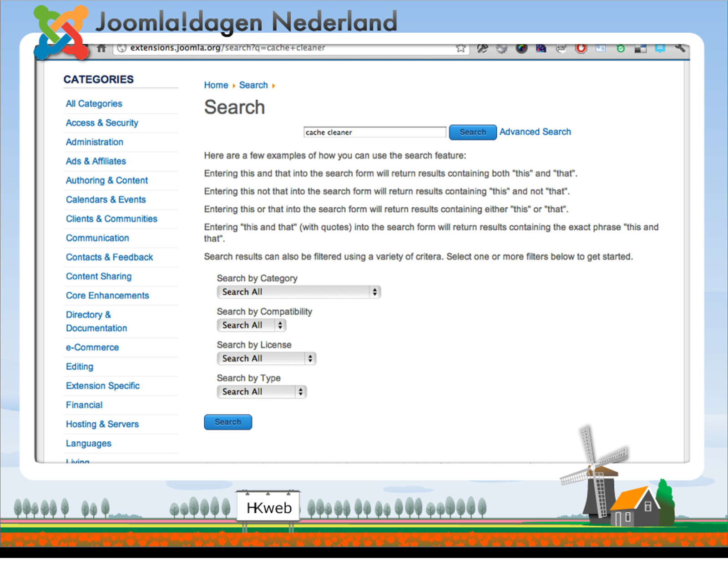The width and height of the screenshot is (728, 561).
Task: Click the Search breadcrumb link
Action: click(253, 85)
